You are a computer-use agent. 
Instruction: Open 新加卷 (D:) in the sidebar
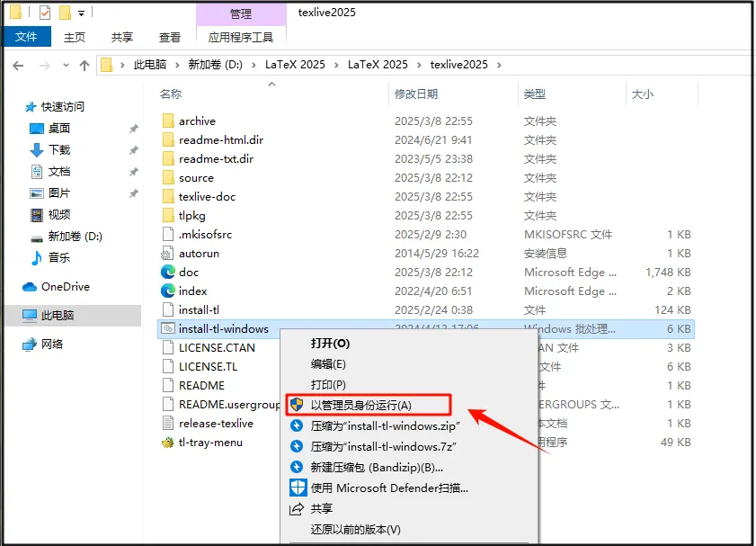point(76,237)
